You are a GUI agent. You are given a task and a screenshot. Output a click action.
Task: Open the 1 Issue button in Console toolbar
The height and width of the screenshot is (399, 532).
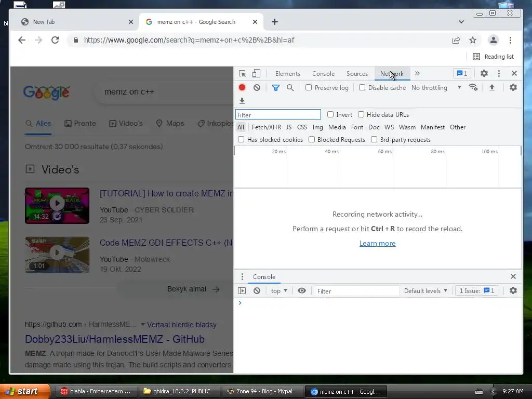(x=476, y=291)
